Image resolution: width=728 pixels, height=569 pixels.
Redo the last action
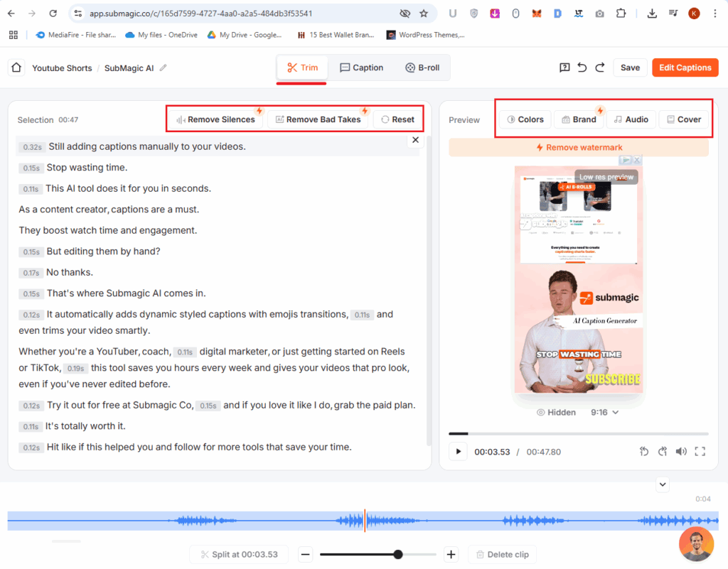pos(600,67)
